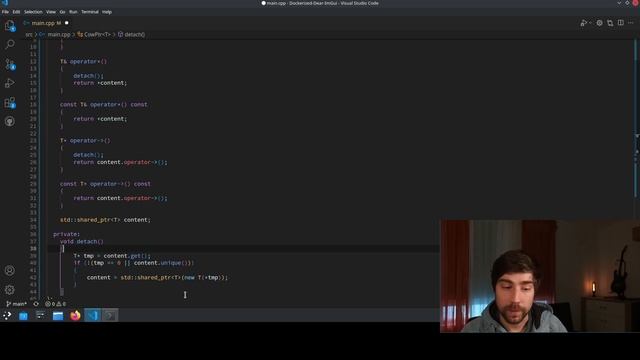
Task: Click the 'T* operator->()' declaration line
Action: point(85,140)
